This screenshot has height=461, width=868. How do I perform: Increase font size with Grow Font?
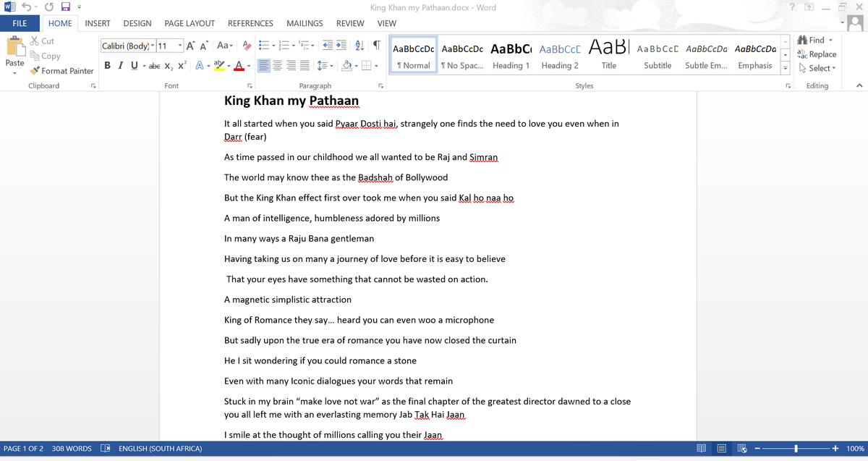click(x=190, y=46)
